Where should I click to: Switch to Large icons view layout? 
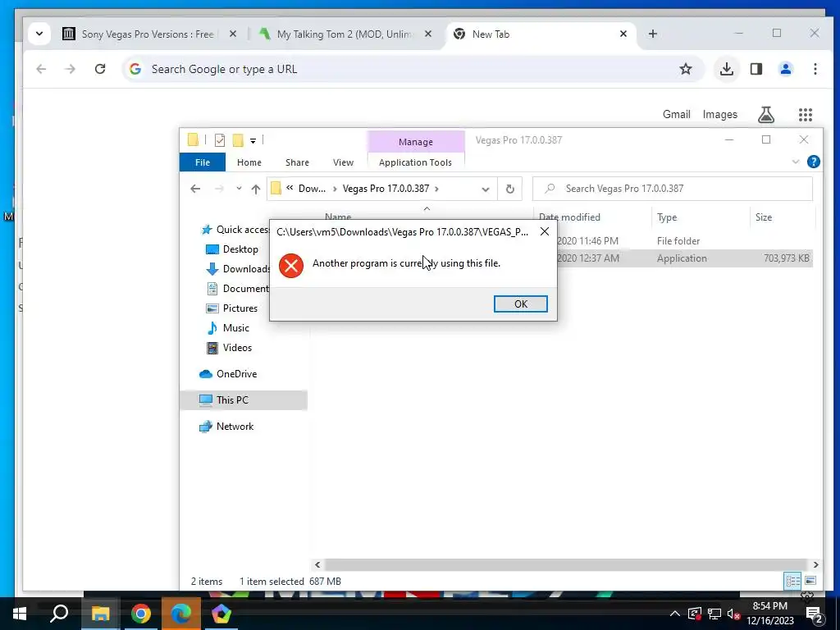pyautogui.click(x=810, y=581)
